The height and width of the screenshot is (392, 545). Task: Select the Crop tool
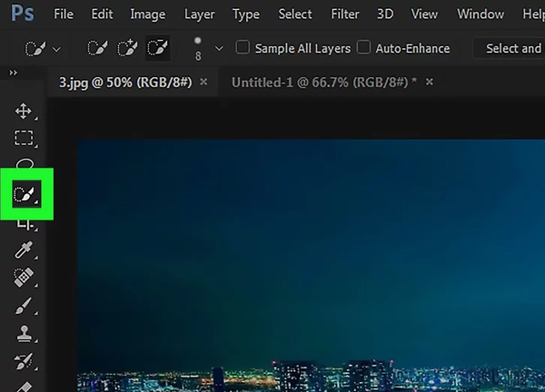[25, 225]
